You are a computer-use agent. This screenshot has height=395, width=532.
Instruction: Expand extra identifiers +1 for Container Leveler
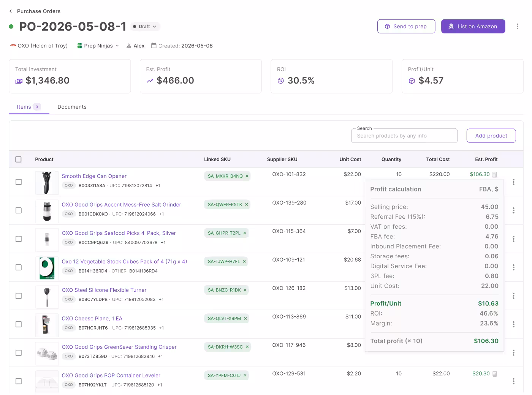[x=160, y=385]
